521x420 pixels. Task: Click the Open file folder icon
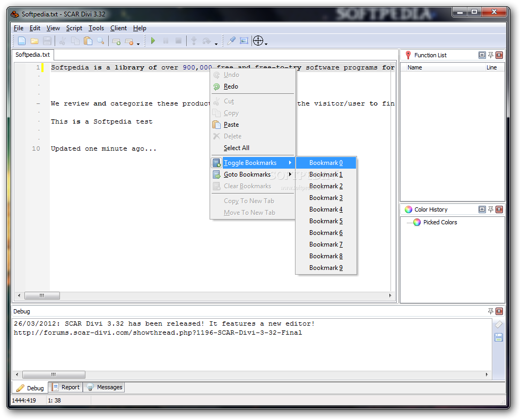pyautogui.click(x=34, y=41)
